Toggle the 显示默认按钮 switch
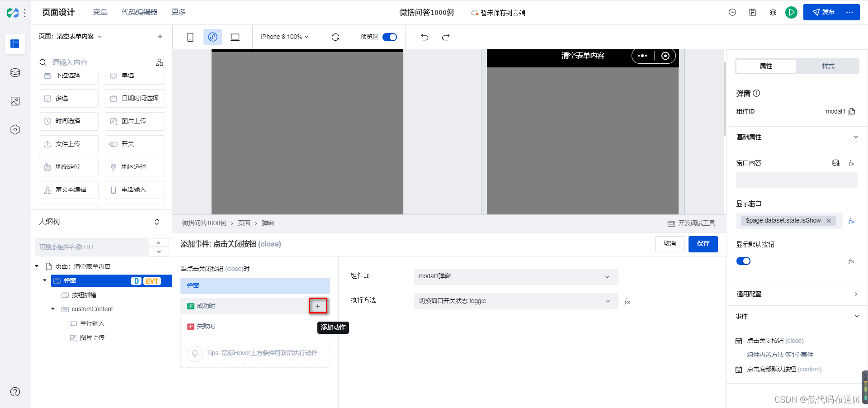 [743, 261]
